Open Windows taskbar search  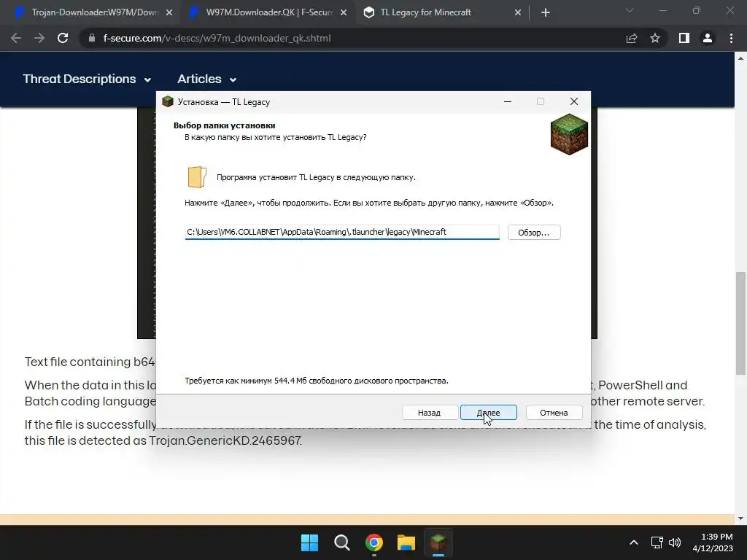tap(341, 542)
